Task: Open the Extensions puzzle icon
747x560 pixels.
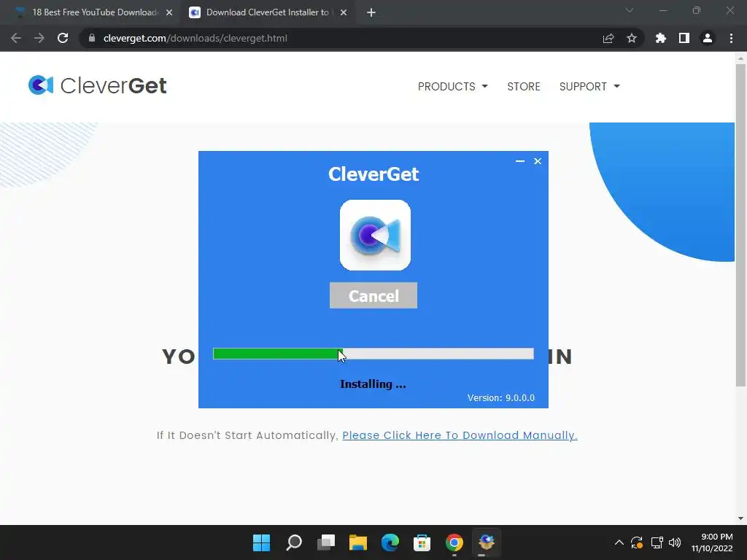Action: point(661,38)
